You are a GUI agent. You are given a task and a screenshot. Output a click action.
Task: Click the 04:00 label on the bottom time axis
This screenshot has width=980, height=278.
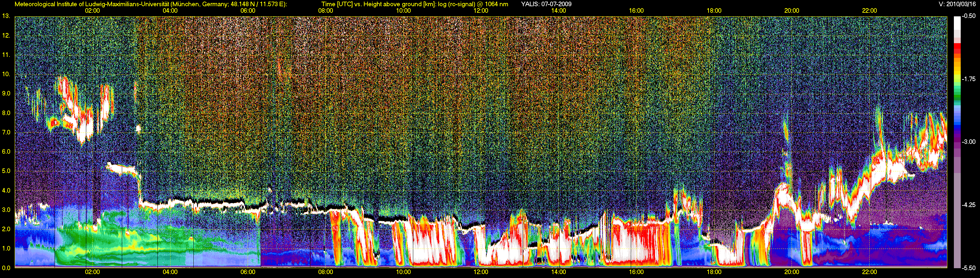(170, 272)
